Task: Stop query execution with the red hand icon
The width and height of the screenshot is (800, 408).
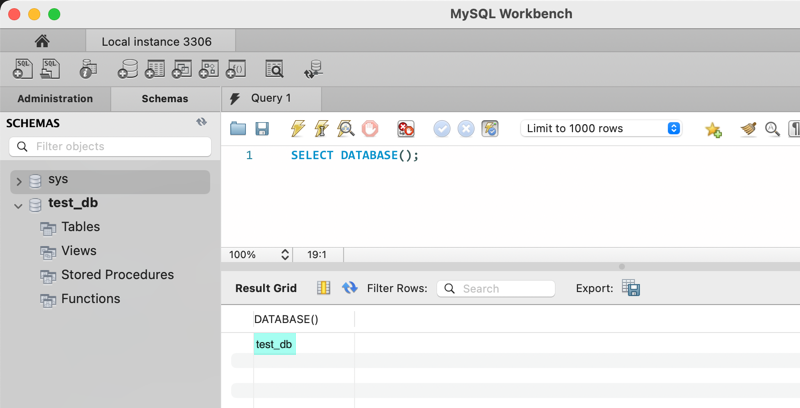Action: [370, 129]
